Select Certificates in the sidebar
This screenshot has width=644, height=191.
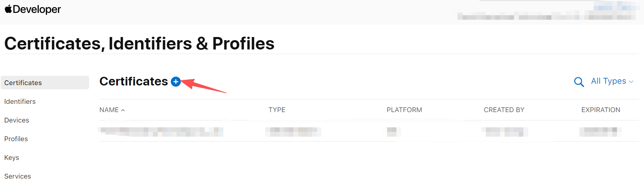point(23,83)
